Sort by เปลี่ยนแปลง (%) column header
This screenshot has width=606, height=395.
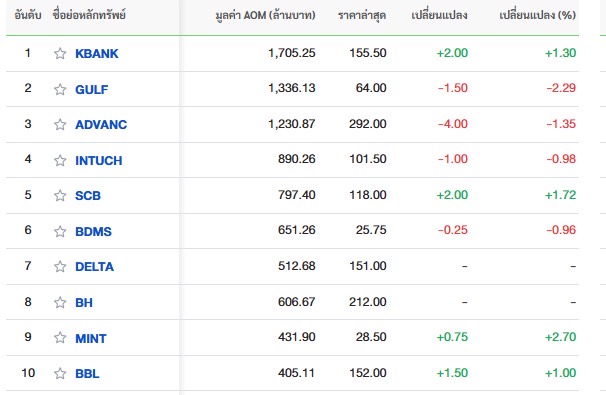537,15
